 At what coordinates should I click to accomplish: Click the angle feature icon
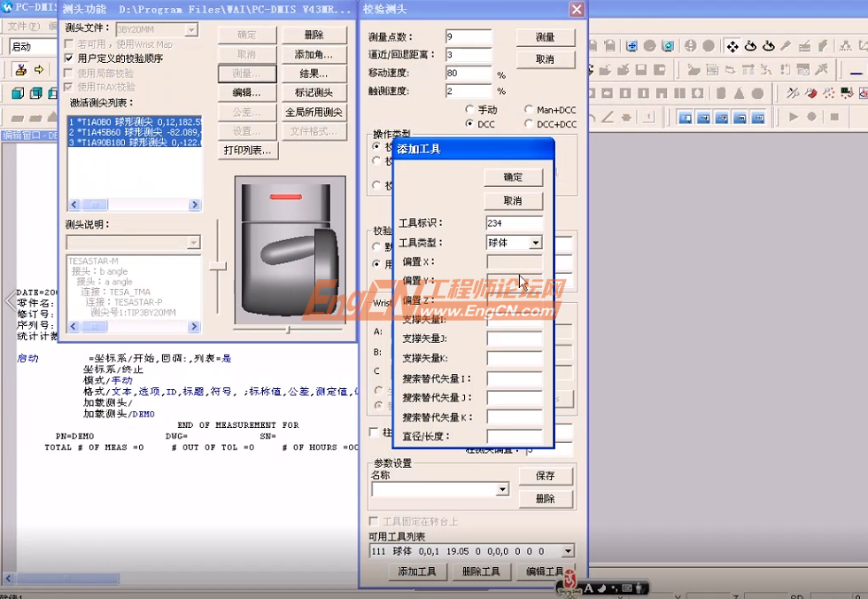click(x=608, y=117)
